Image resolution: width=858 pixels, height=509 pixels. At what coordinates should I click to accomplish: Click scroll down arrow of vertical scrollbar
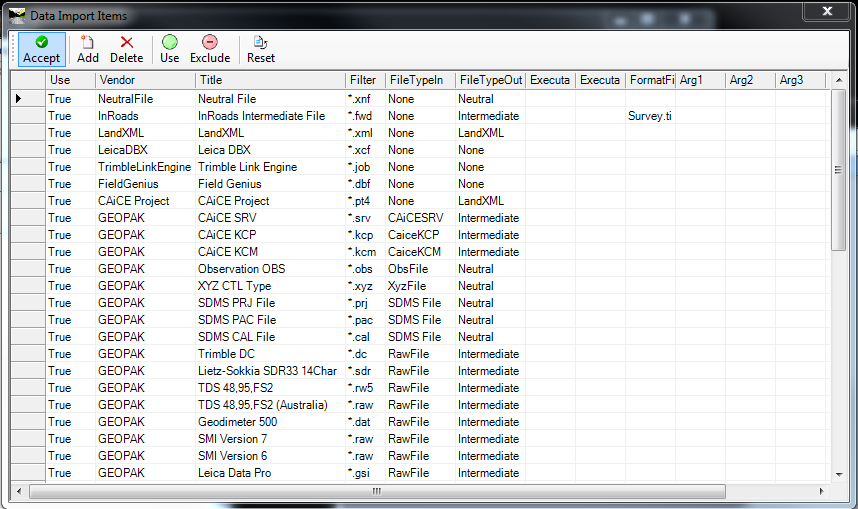pos(838,475)
